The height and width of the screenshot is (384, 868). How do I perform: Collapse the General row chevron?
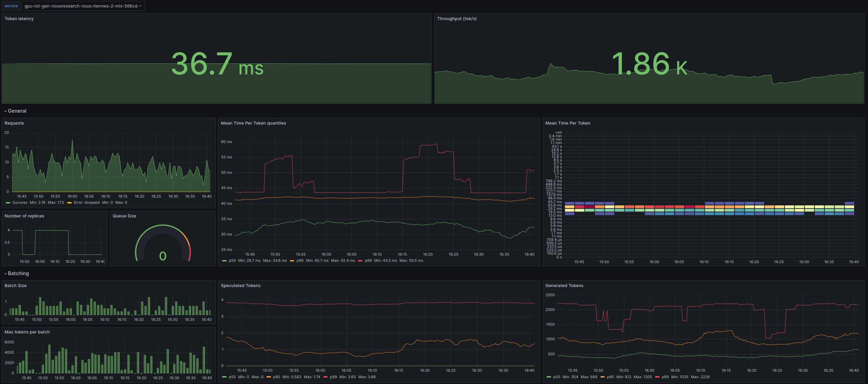(5, 111)
